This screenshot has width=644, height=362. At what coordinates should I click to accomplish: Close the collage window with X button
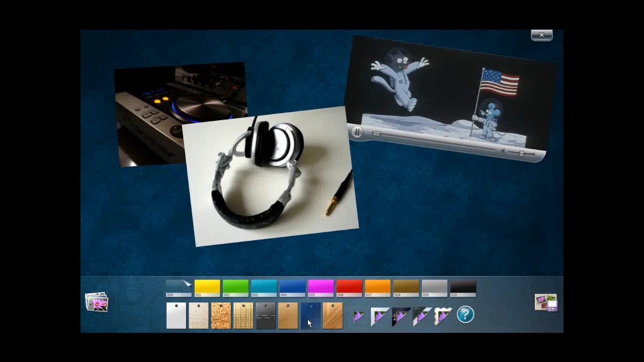tap(542, 35)
